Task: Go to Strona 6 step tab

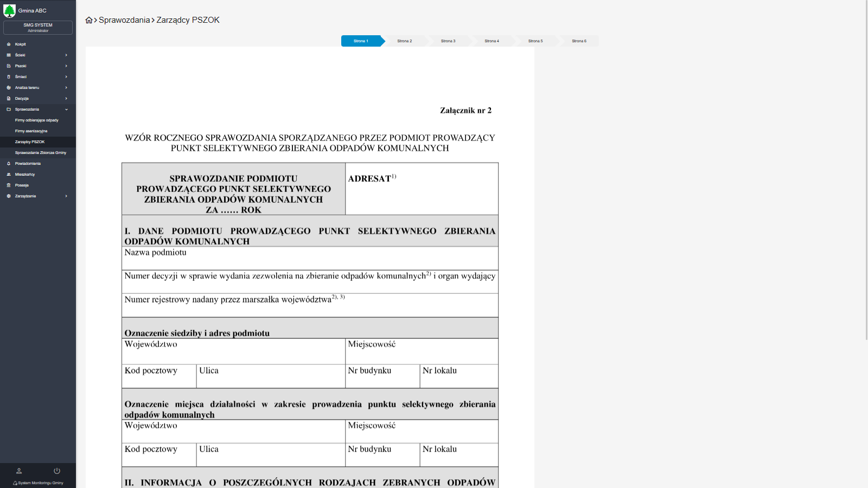Action: tap(579, 41)
